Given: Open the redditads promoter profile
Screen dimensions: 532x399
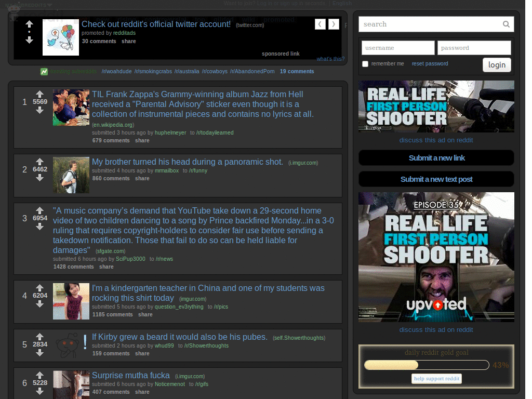Looking at the screenshot, I should [x=124, y=33].
